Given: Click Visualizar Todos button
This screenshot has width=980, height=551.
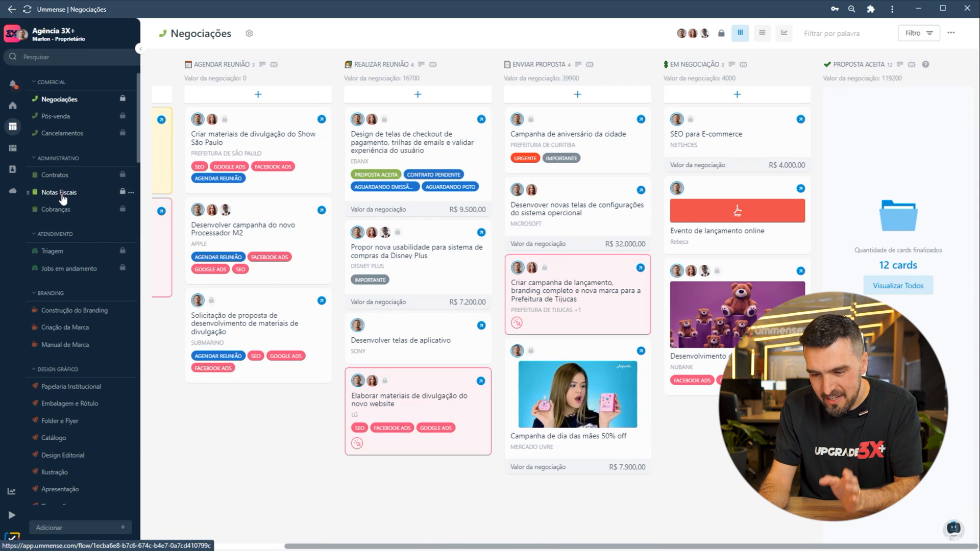Looking at the screenshot, I should pos(898,286).
